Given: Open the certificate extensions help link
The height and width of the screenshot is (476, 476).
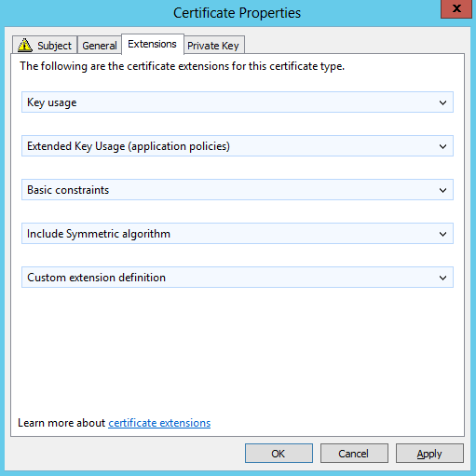Looking at the screenshot, I should click(159, 423).
